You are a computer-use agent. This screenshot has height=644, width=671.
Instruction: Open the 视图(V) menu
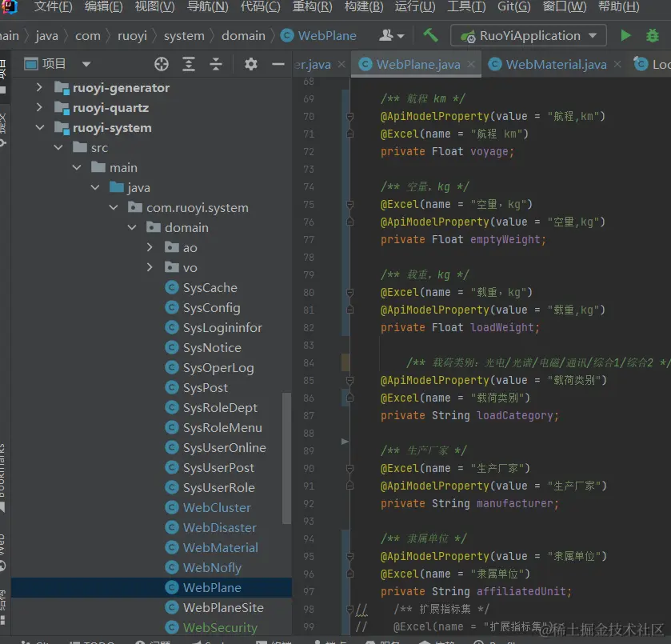click(154, 6)
